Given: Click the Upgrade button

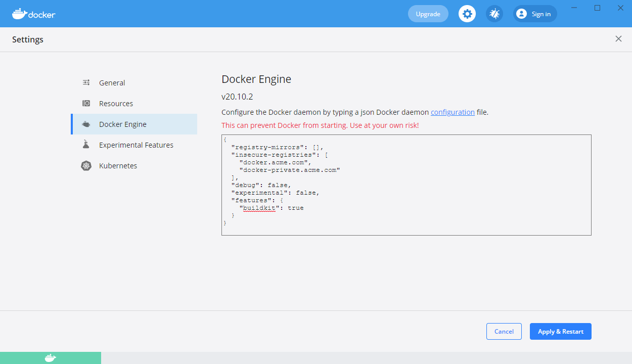Looking at the screenshot, I should click(428, 14).
